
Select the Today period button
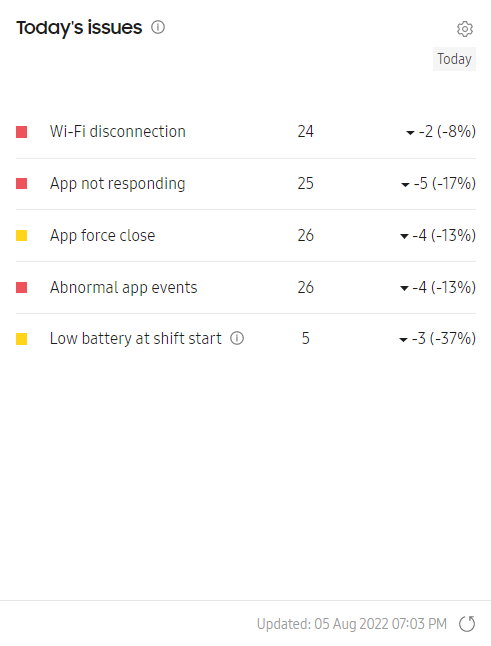[x=454, y=59]
